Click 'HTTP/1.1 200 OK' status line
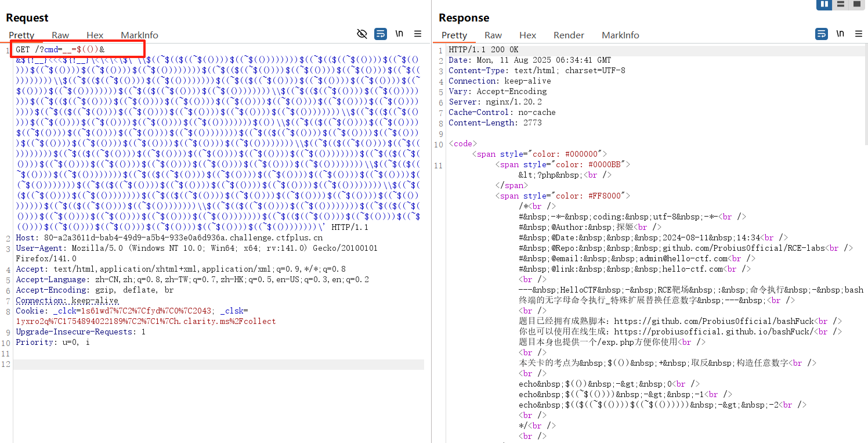The width and height of the screenshot is (868, 443). [x=483, y=50]
